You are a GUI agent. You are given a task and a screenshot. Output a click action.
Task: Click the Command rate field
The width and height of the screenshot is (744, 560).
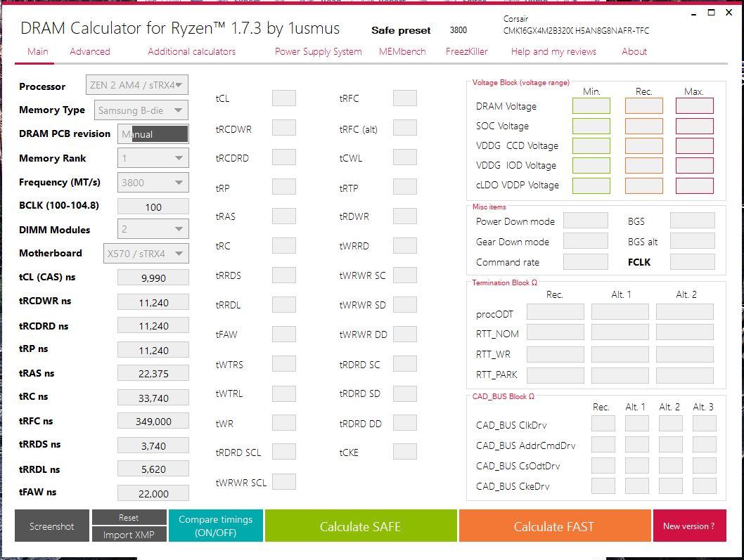click(x=586, y=262)
